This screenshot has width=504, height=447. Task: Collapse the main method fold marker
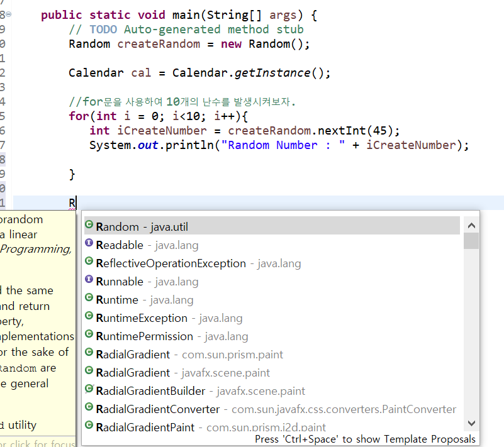pos(8,14)
